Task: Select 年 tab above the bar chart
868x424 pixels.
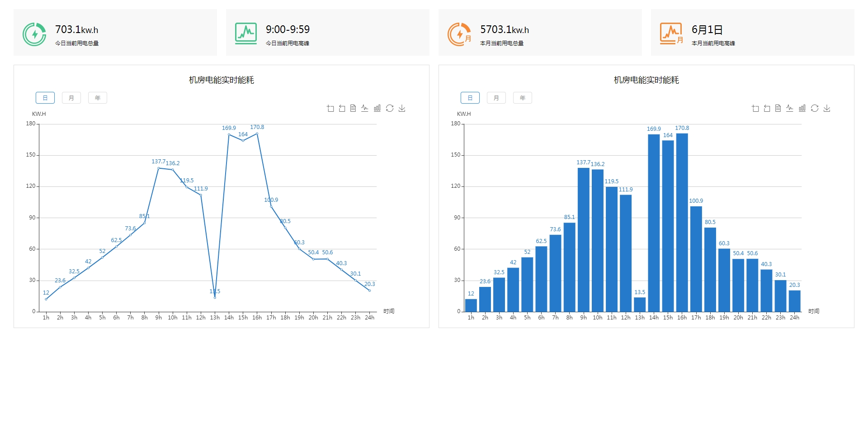Action: point(523,98)
